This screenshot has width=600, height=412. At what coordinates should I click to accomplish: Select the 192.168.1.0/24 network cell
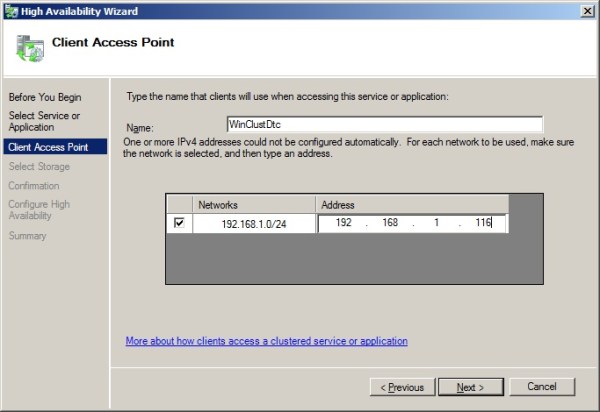[x=253, y=224]
